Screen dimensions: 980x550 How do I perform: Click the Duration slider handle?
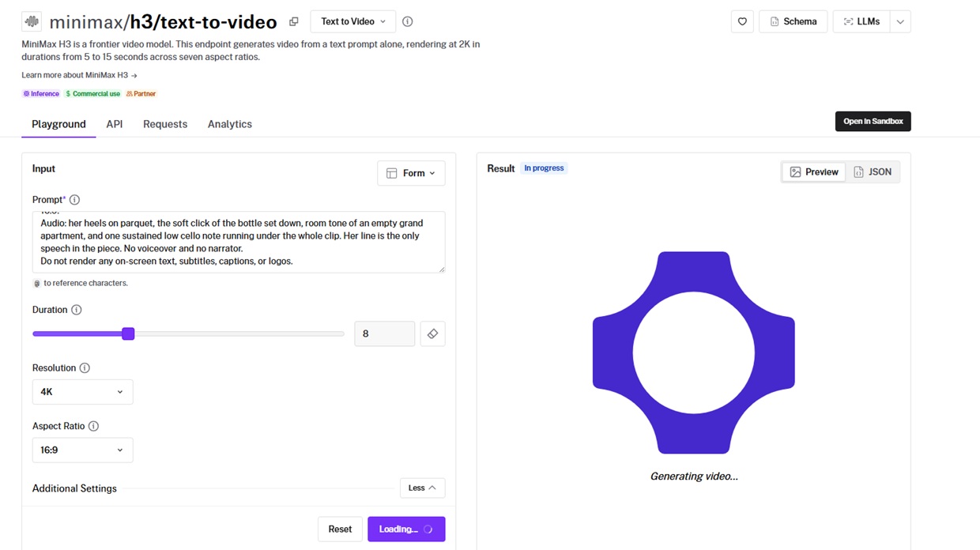[x=128, y=333]
